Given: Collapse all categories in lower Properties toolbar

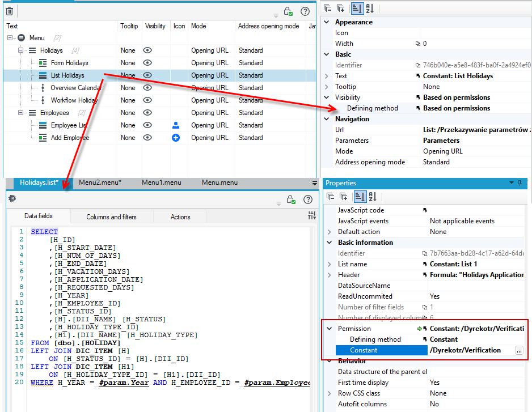Looking at the screenshot, I should (x=330, y=196).
